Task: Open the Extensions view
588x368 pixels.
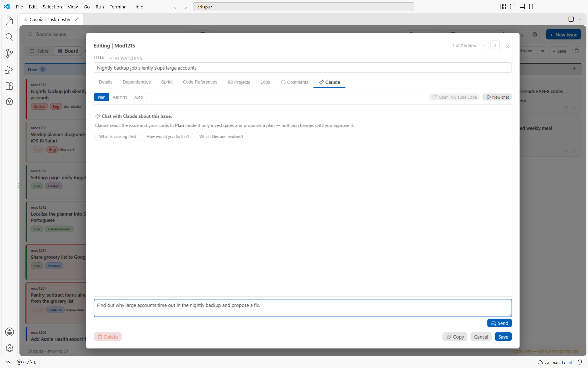Action: point(9,86)
